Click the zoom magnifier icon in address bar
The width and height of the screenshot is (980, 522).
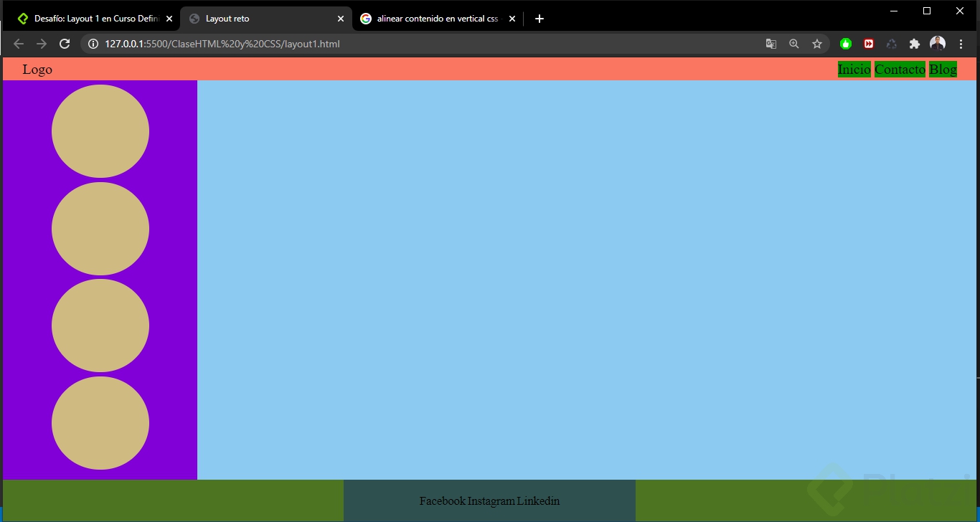794,44
